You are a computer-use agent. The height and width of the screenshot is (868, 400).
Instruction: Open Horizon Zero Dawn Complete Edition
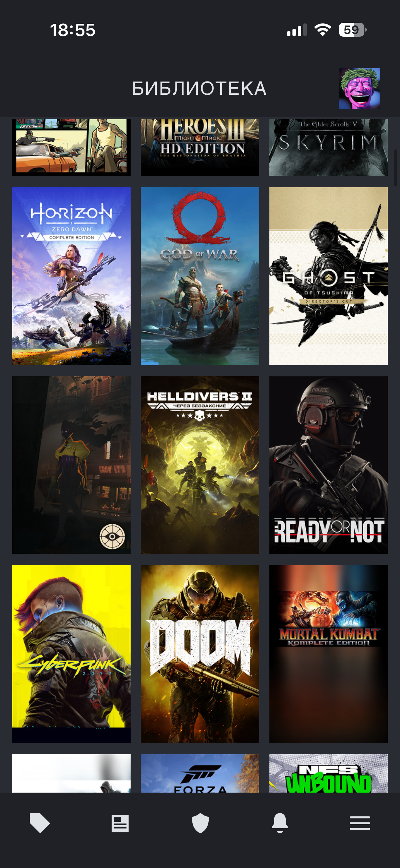(x=71, y=276)
